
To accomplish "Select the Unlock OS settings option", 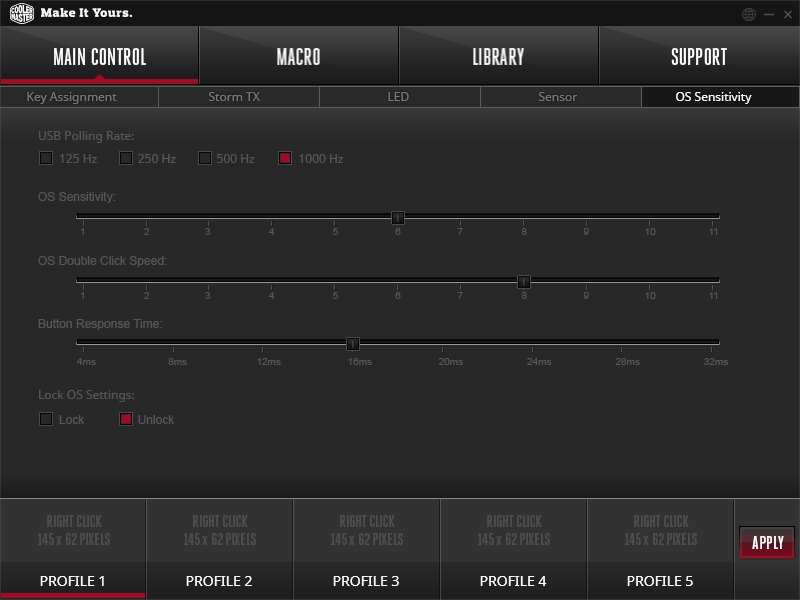I will 126,419.
